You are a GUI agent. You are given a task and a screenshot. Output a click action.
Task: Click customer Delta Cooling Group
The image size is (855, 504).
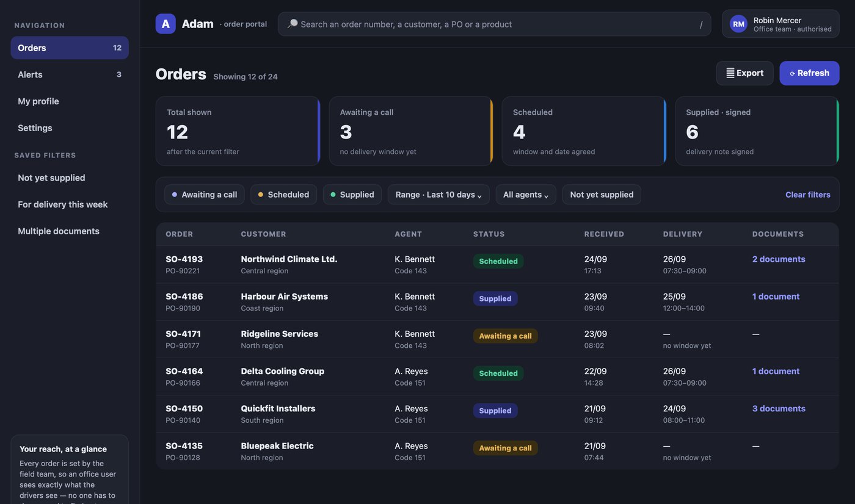[x=282, y=371]
